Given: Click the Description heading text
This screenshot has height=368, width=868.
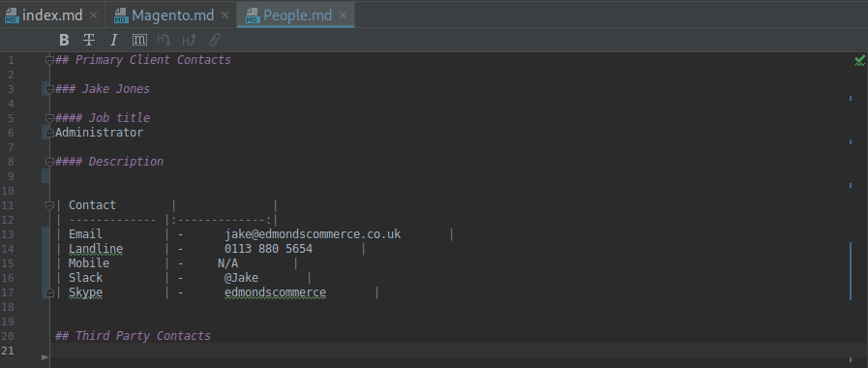Looking at the screenshot, I should (109, 162).
